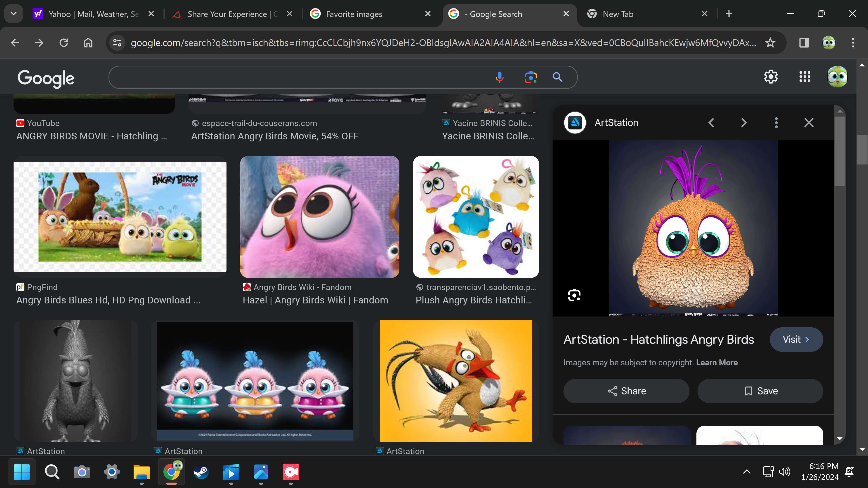
Task: Click the address bar URL
Action: (x=443, y=43)
